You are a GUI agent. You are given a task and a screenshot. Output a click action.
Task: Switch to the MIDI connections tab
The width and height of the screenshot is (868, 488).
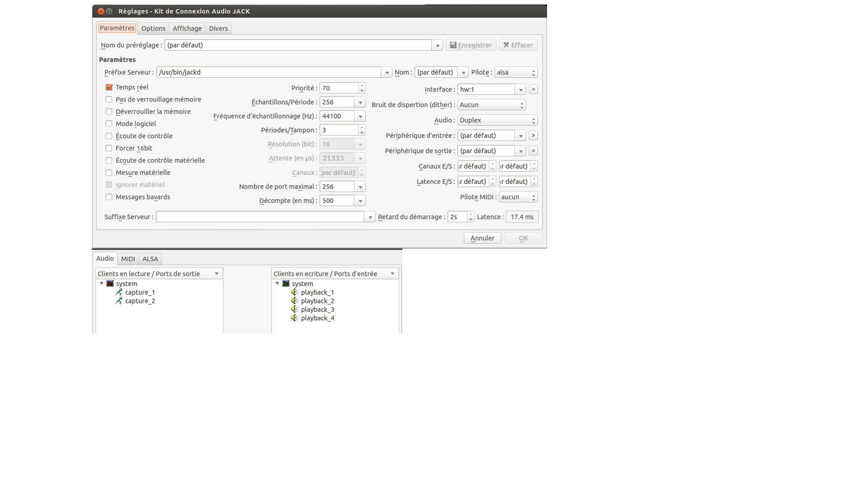tap(128, 259)
